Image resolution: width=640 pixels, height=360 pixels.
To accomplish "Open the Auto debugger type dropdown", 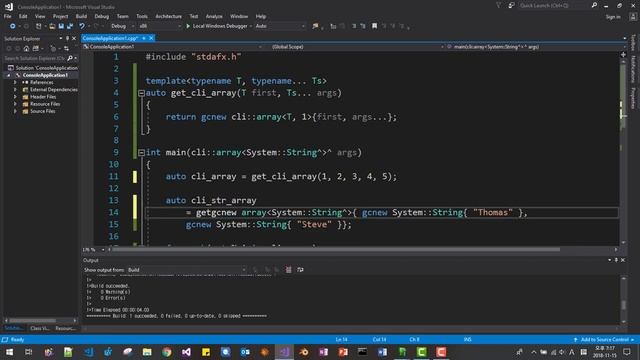I will pos(280,26).
